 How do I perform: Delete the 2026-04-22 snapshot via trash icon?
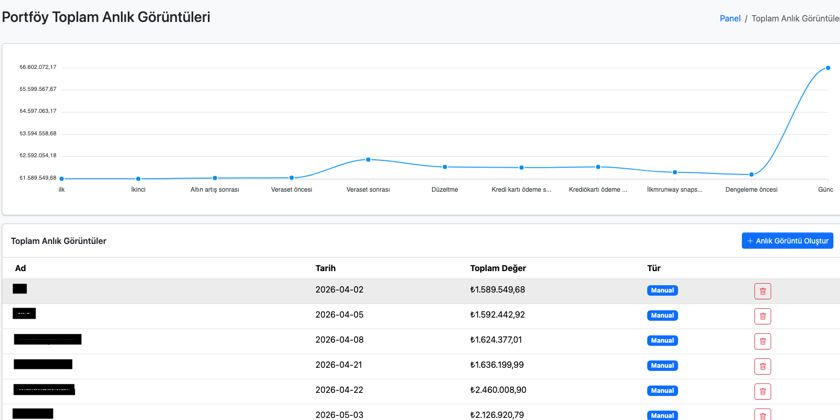click(x=762, y=391)
